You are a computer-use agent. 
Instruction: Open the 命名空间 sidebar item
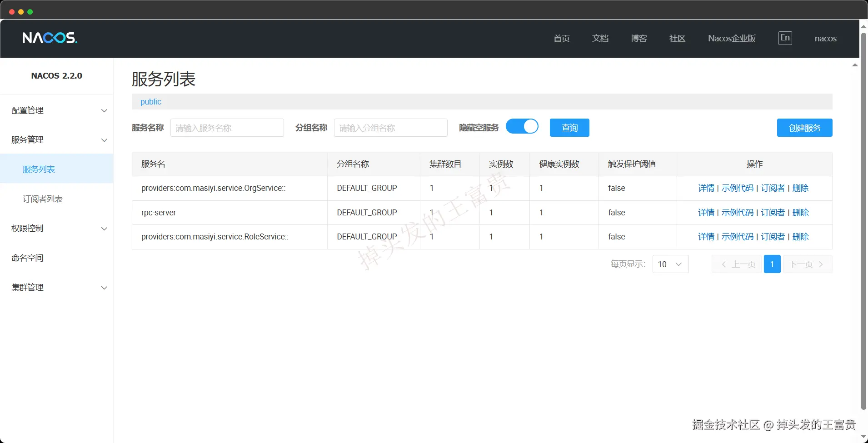click(x=57, y=258)
